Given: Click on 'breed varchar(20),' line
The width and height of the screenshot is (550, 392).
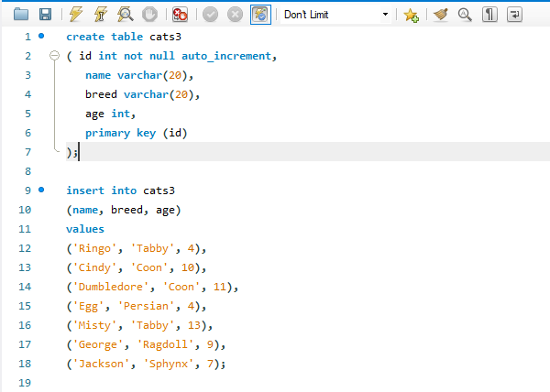Looking at the screenshot, I should (142, 94).
